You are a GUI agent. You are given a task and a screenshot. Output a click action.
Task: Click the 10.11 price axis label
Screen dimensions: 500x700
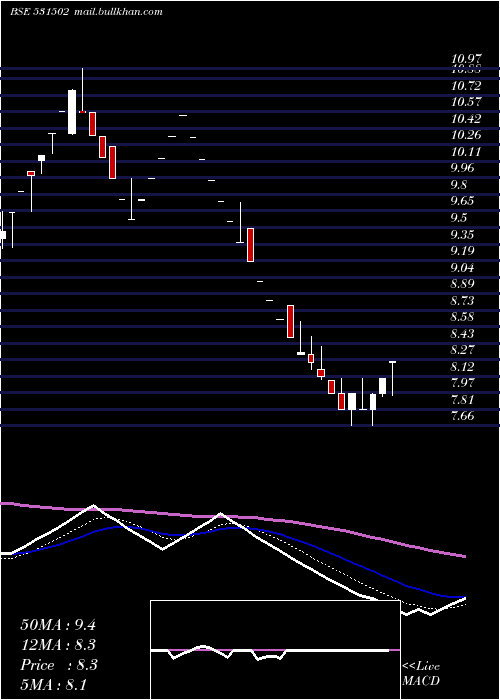[x=466, y=152]
